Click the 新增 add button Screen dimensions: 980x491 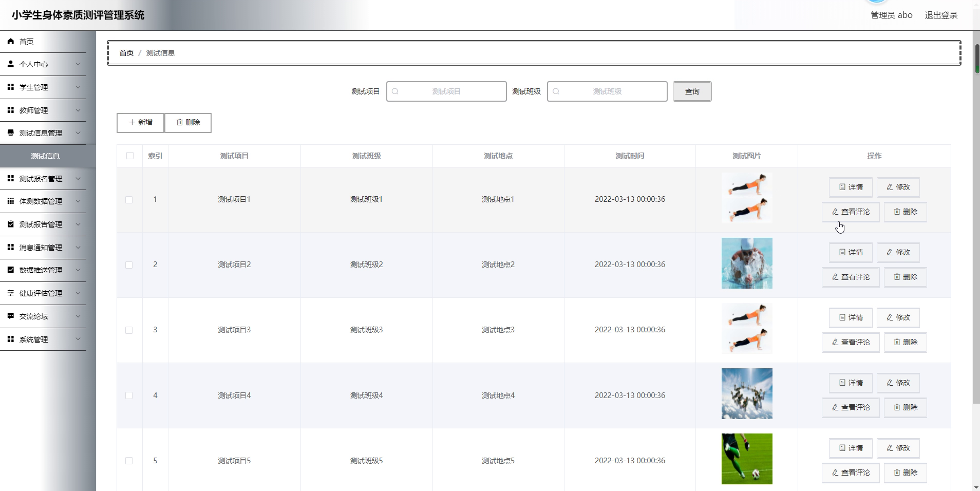[x=140, y=123]
